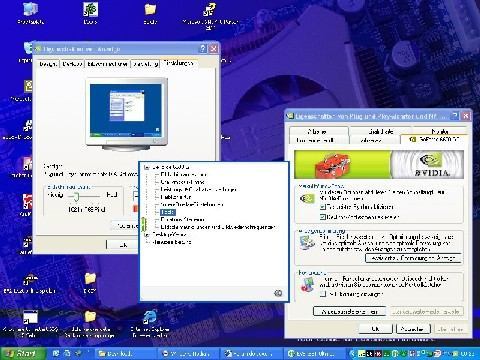Select Leistungs- und Qualitätseinstellungen in the tree
Screen dimensions: 480x360
point(199,189)
